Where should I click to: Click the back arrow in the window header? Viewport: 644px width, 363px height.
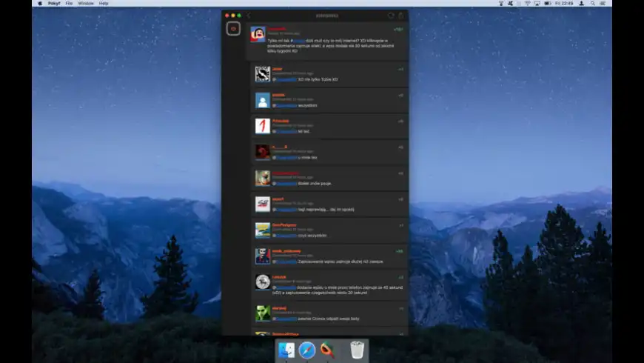point(249,15)
